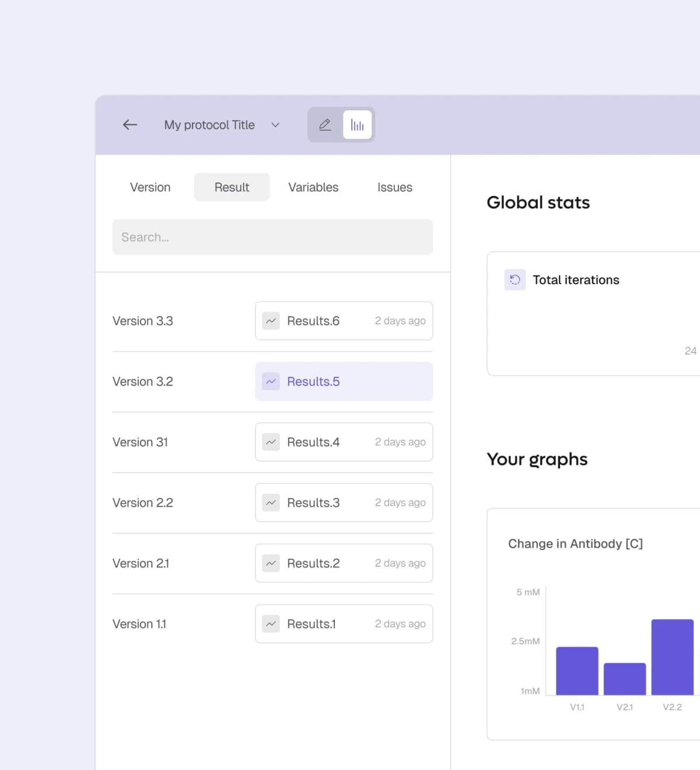
Task: Select the highlighted Results.5 card
Action: coord(344,381)
